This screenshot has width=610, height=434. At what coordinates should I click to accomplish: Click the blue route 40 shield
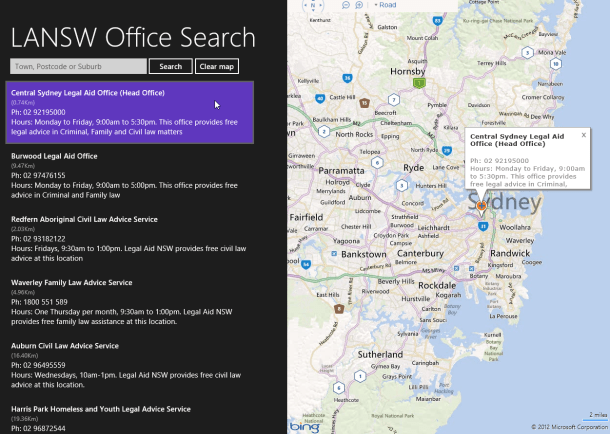click(320, 98)
